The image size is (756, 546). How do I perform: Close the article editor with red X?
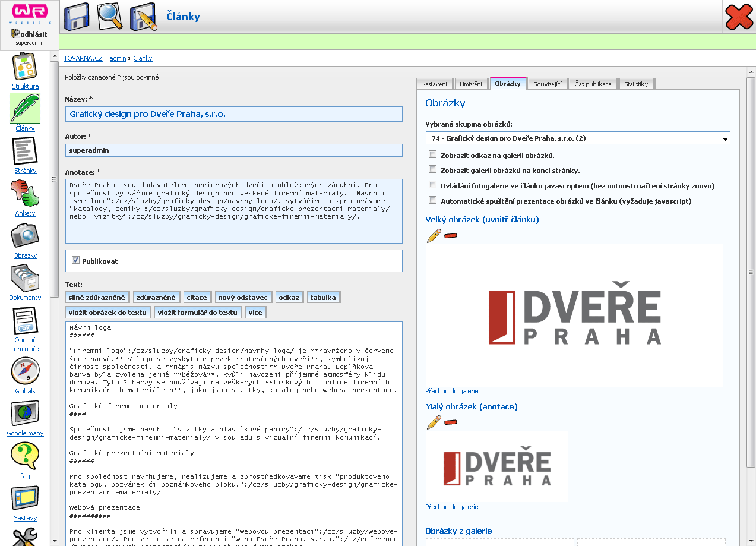coord(739,17)
